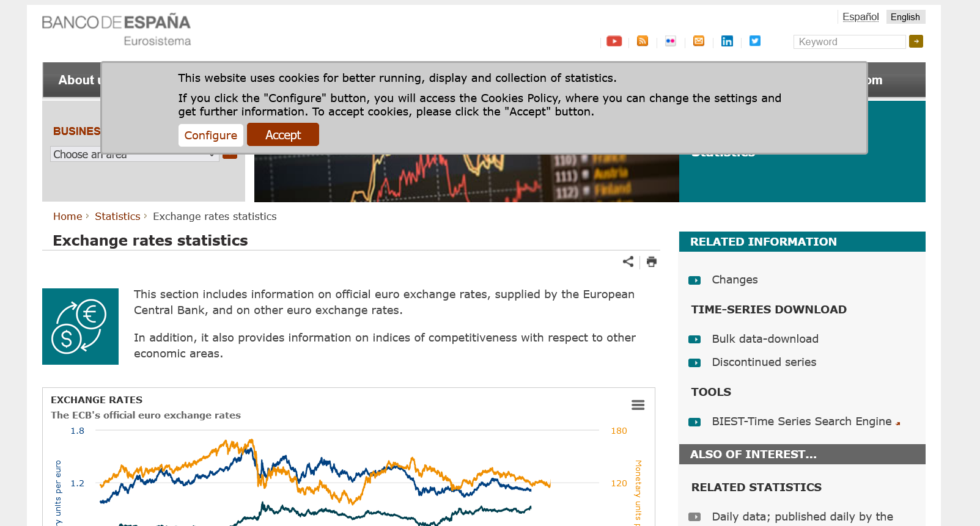The height and width of the screenshot is (526, 980).
Task: Open the YouTube channel icon
Action: [614, 41]
